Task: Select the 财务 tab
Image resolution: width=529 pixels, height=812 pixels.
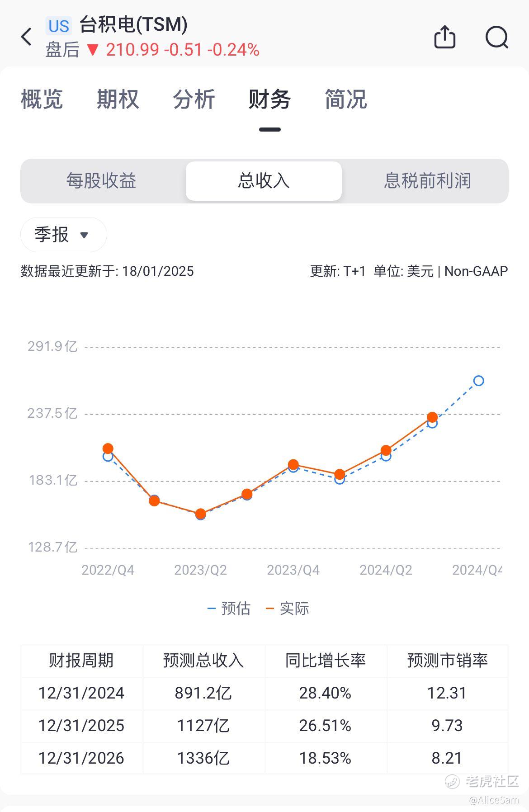Action: [269, 99]
